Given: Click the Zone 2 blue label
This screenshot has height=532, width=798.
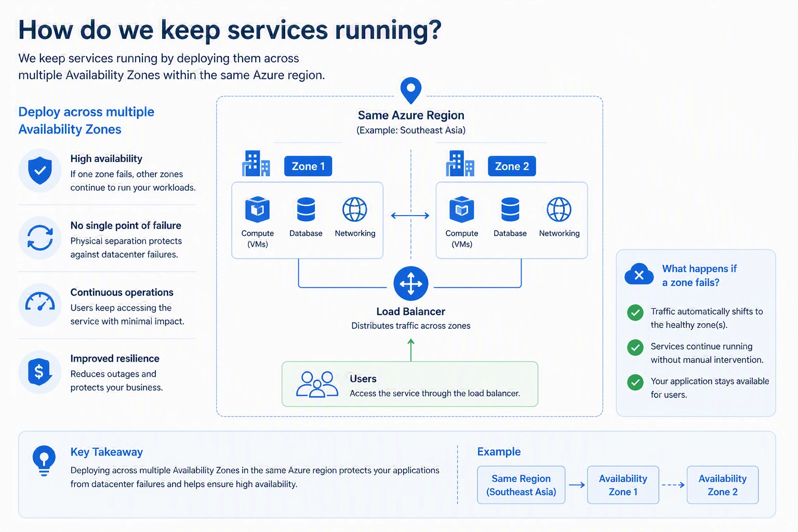Looking at the screenshot, I should coord(512,166).
